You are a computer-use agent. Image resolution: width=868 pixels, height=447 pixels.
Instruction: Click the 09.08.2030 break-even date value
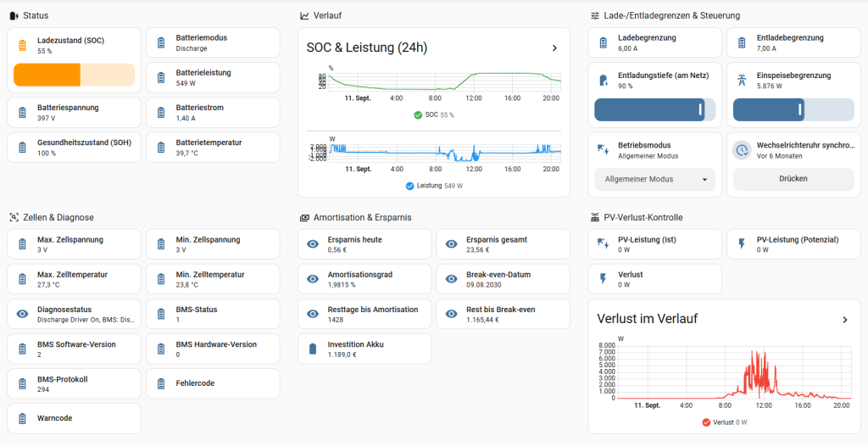coord(483,285)
